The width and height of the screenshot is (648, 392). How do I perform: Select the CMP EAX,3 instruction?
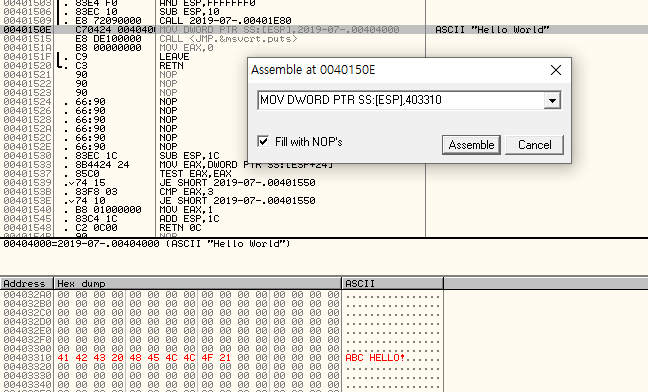tap(186, 192)
